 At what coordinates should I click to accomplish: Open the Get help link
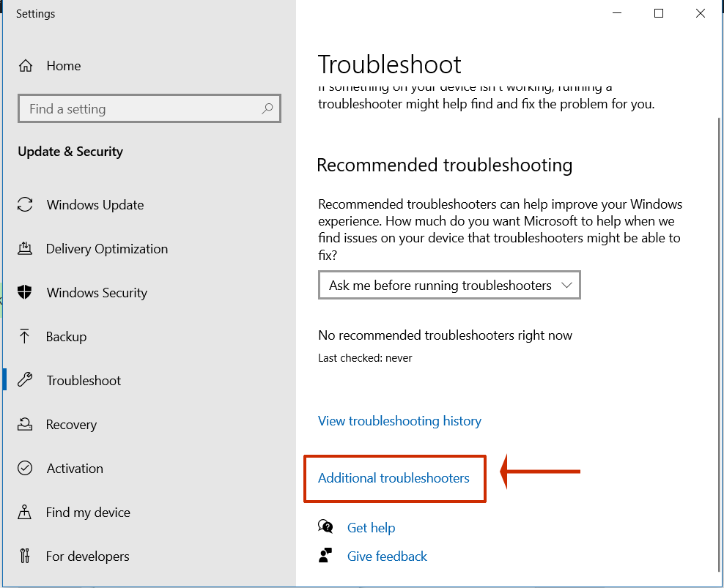tap(371, 528)
